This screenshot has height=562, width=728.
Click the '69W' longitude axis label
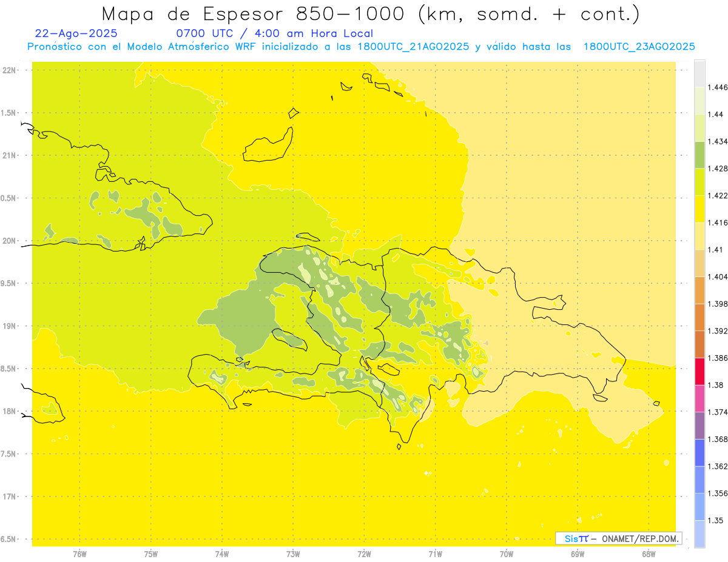click(577, 554)
